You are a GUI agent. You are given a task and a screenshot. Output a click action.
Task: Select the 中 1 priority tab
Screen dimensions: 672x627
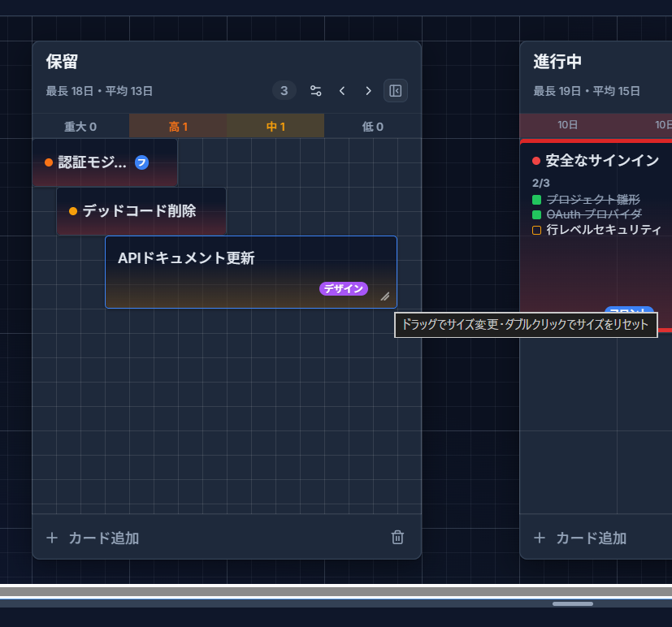point(275,127)
